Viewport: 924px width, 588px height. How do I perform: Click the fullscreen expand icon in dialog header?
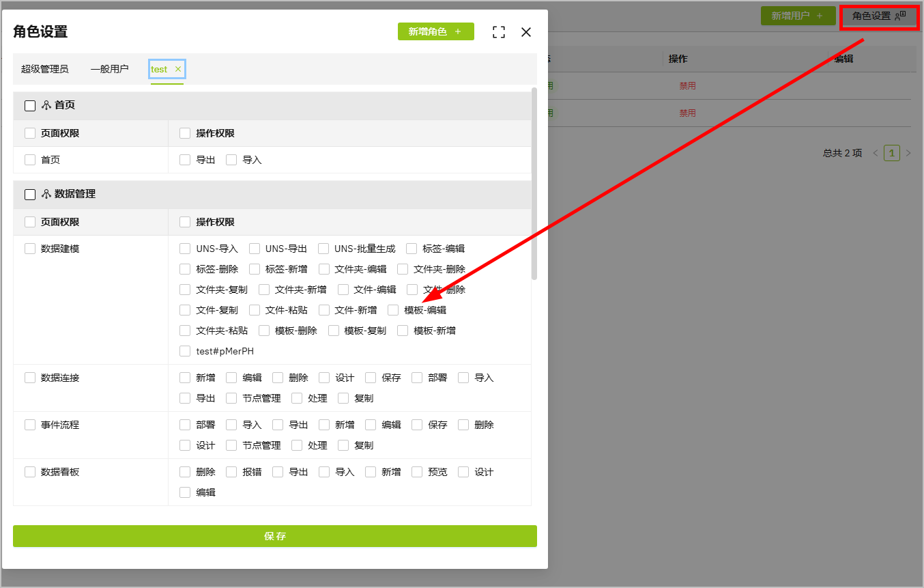(499, 32)
